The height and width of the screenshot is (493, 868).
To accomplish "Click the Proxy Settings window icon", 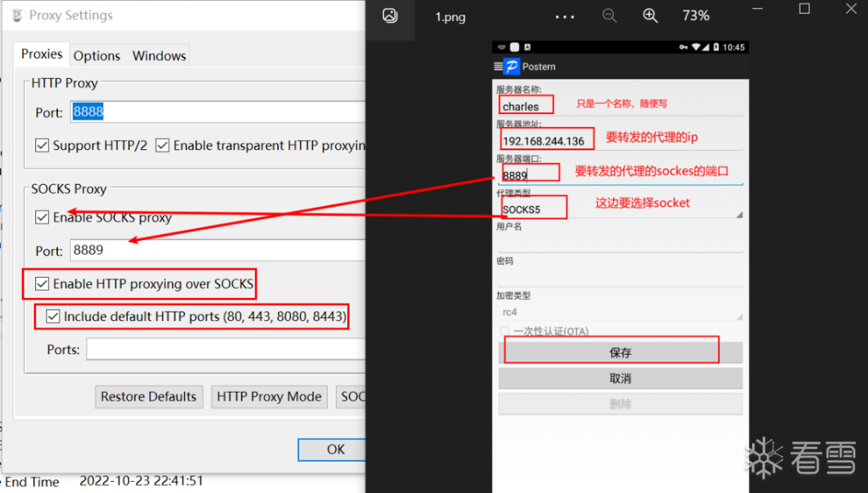I will (17, 15).
